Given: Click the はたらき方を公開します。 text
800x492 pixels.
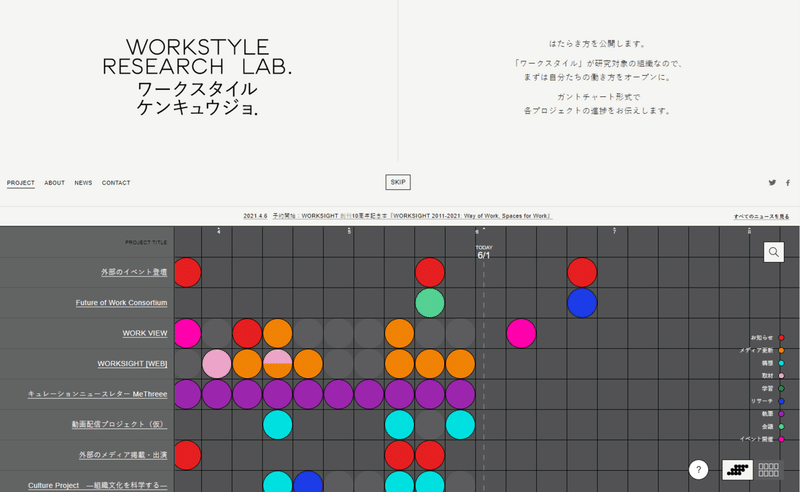Looking at the screenshot, I should click(597, 44).
